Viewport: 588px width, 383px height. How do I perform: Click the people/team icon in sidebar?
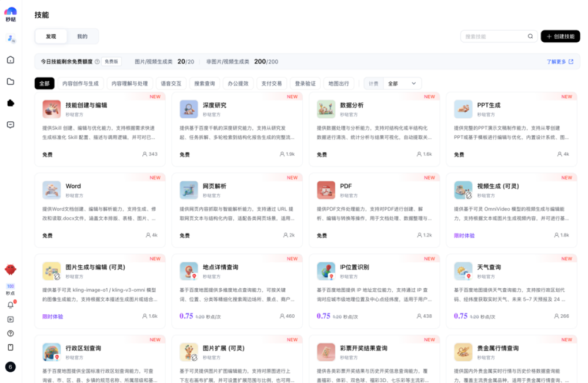click(11, 38)
